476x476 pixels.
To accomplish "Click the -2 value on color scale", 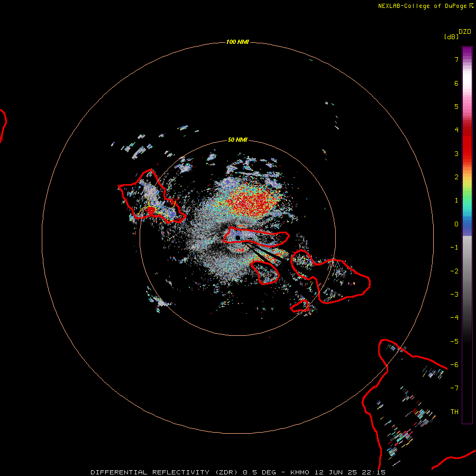I will tap(454, 271).
